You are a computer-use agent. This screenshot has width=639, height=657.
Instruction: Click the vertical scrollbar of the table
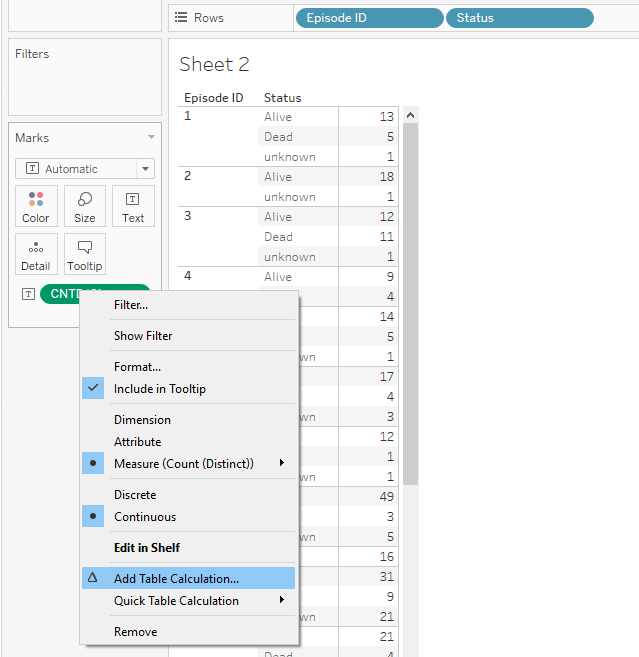[410, 300]
